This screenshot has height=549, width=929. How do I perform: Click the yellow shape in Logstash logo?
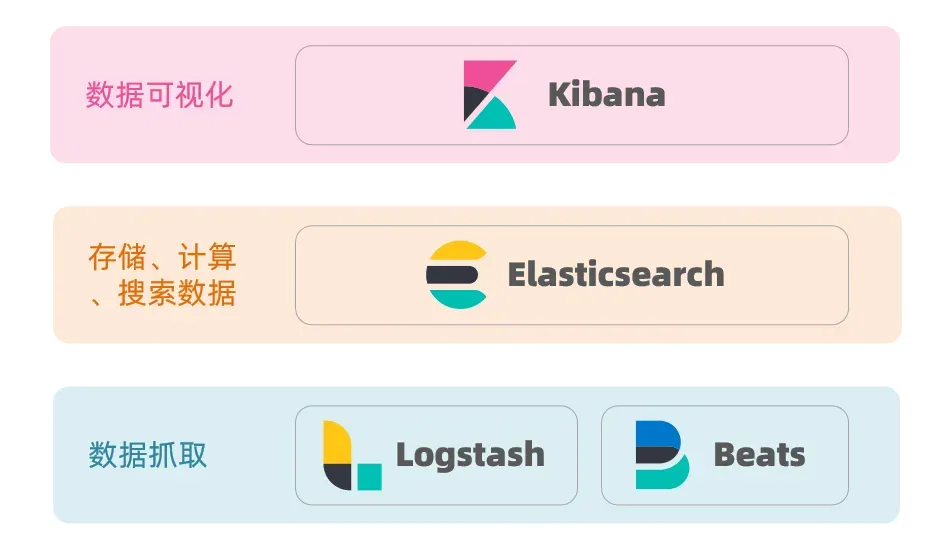pos(335,443)
